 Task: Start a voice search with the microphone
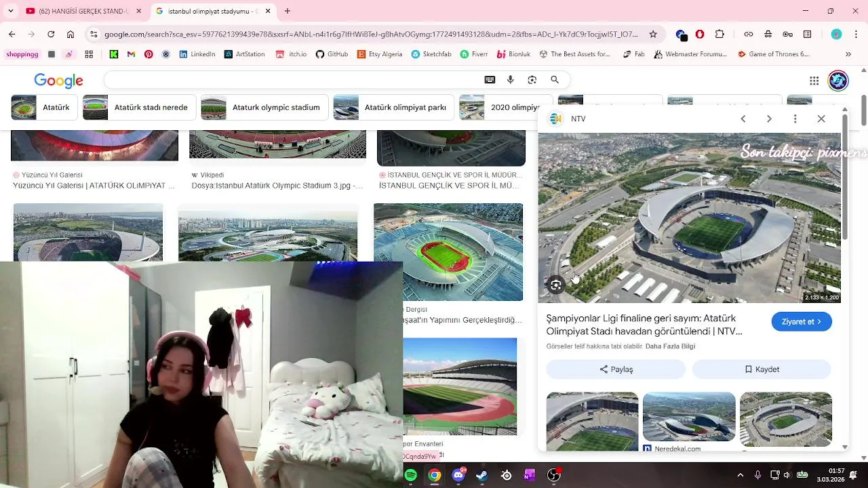(511, 80)
